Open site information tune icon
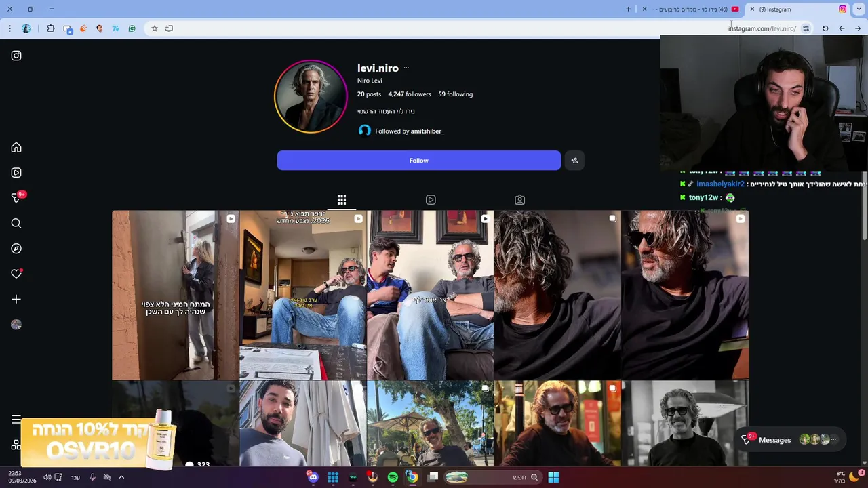 pyautogui.click(x=806, y=28)
